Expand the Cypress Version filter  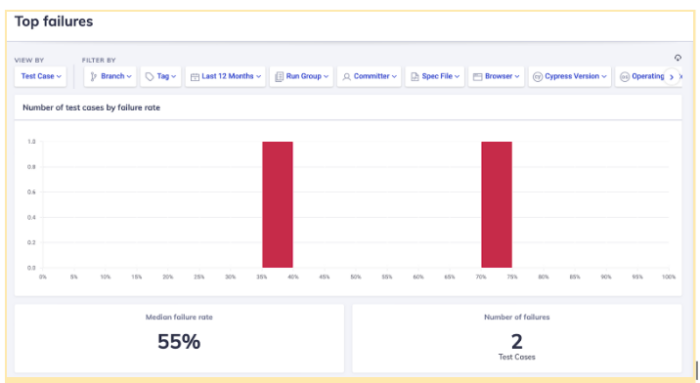click(570, 76)
